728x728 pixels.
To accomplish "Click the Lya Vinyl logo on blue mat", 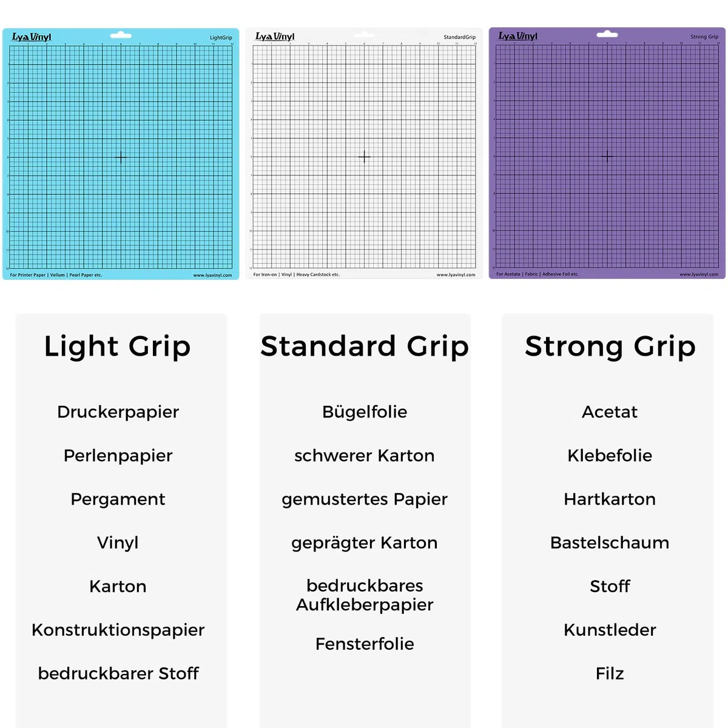I will point(32,37).
